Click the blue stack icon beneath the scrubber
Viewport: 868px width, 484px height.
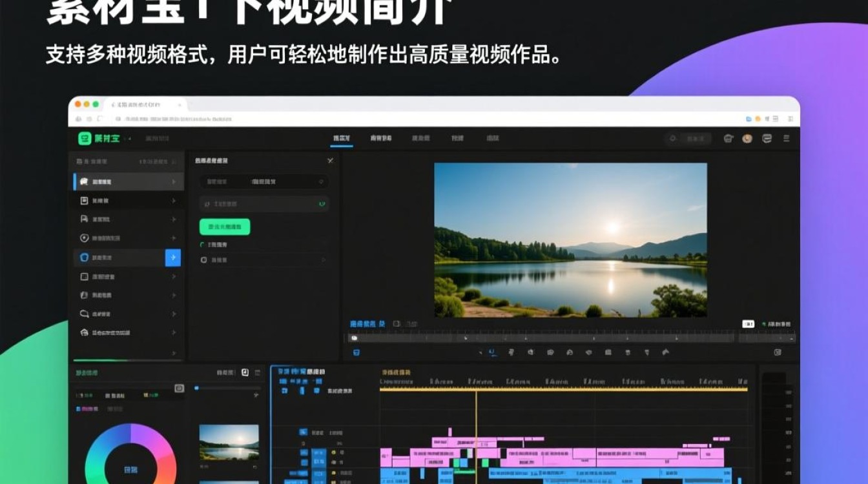pos(356,352)
